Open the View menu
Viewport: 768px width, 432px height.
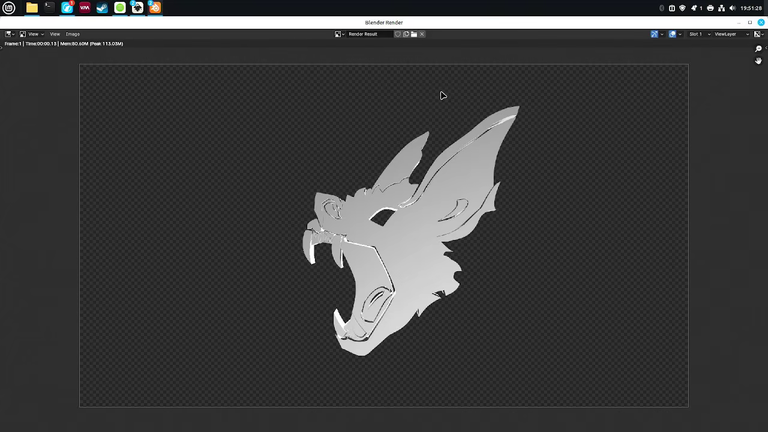click(55, 34)
